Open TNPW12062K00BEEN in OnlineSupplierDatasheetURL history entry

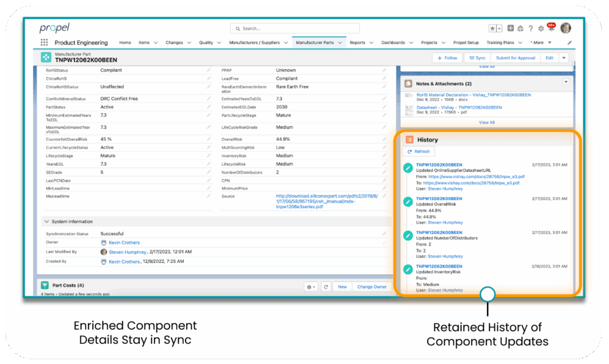tap(439, 165)
